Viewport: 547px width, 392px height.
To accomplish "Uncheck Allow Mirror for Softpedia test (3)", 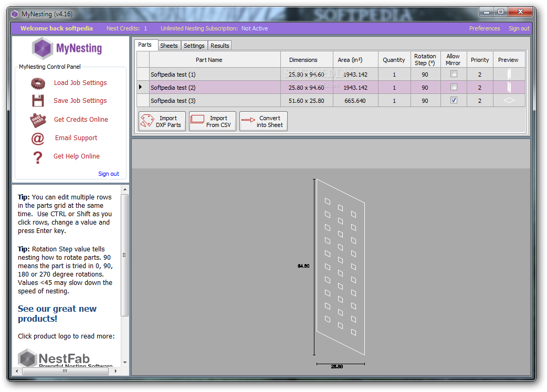I will (x=454, y=100).
